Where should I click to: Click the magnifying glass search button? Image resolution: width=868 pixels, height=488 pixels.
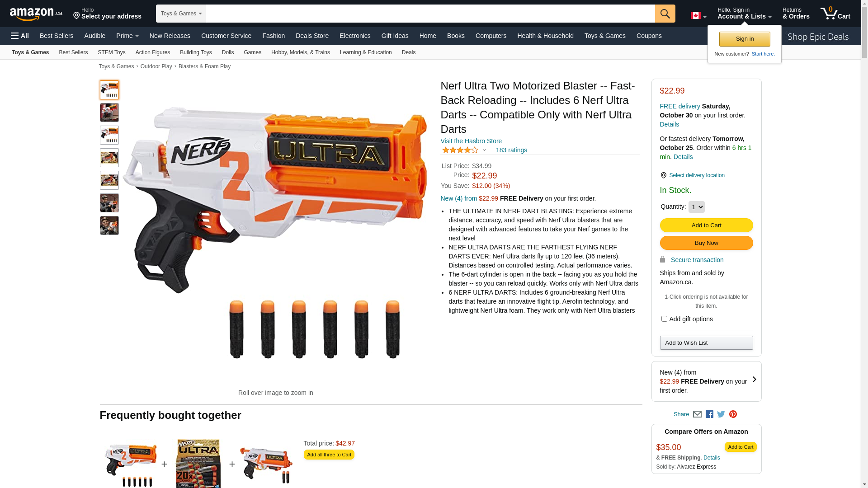click(x=665, y=14)
